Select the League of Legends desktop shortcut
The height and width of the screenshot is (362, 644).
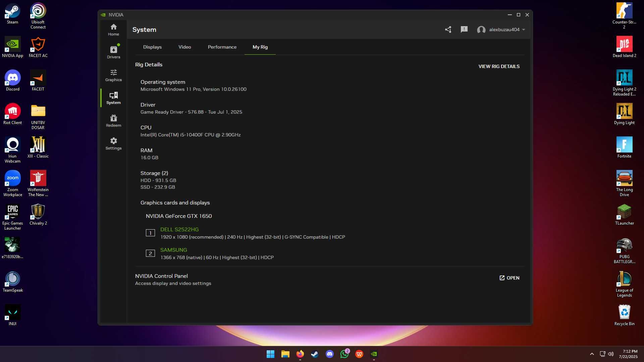coord(624,284)
